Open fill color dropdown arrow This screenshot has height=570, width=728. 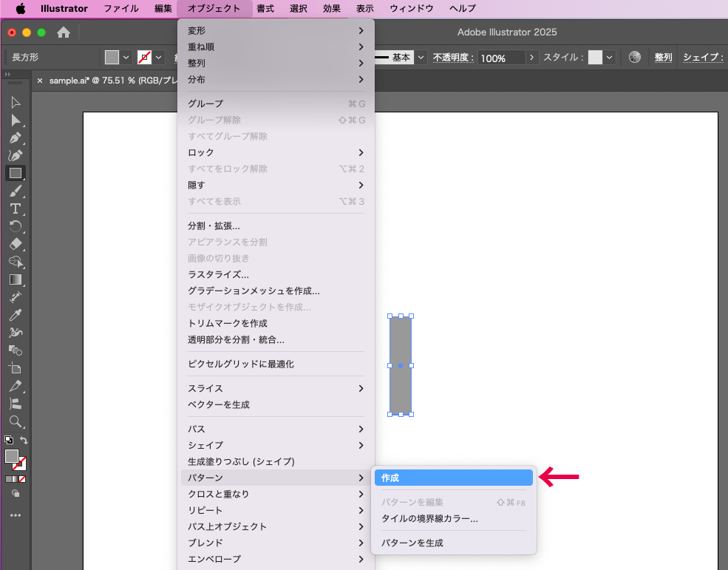tap(126, 58)
